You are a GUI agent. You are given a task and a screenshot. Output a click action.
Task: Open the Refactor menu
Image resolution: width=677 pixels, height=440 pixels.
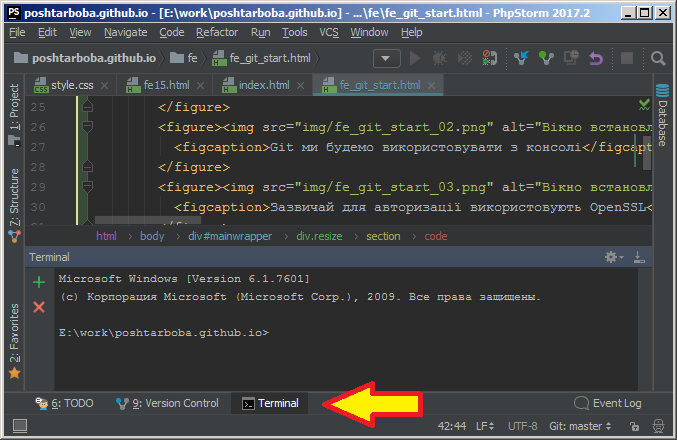pyautogui.click(x=217, y=32)
